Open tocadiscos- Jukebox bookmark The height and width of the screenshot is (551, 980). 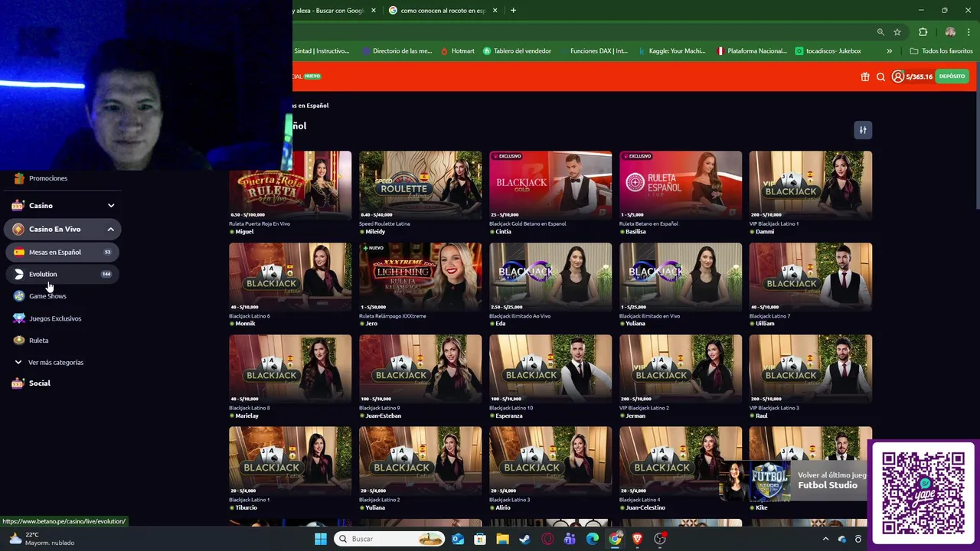coord(828,51)
